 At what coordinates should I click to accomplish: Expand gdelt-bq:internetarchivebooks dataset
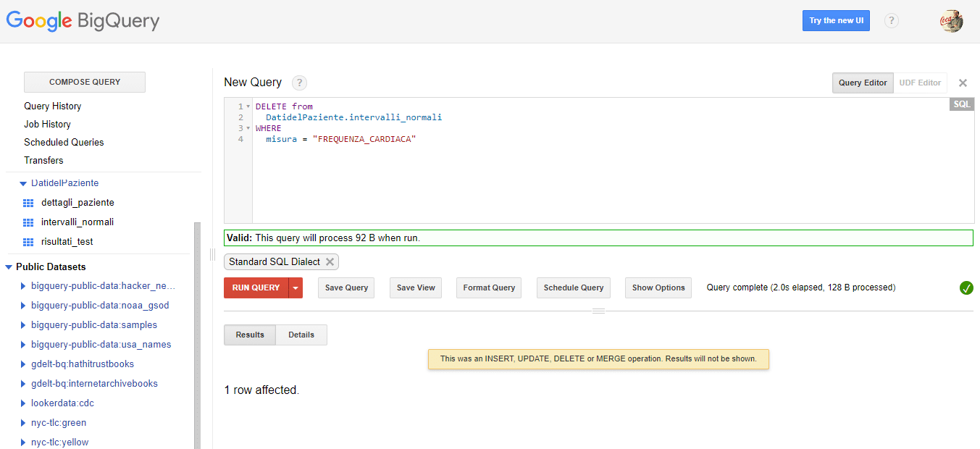(x=23, y=384)
